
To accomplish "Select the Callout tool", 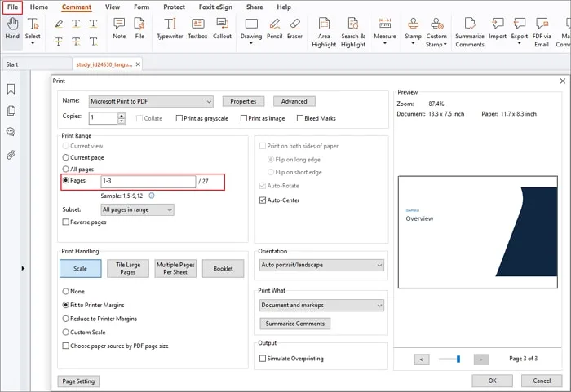I will (x=222, y=29).
